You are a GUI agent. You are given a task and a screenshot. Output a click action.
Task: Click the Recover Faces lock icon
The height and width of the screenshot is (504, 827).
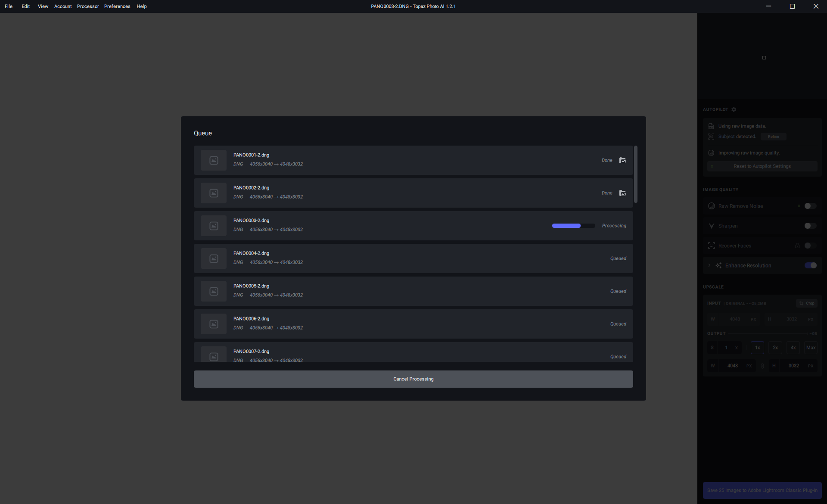tap(797, 246)
